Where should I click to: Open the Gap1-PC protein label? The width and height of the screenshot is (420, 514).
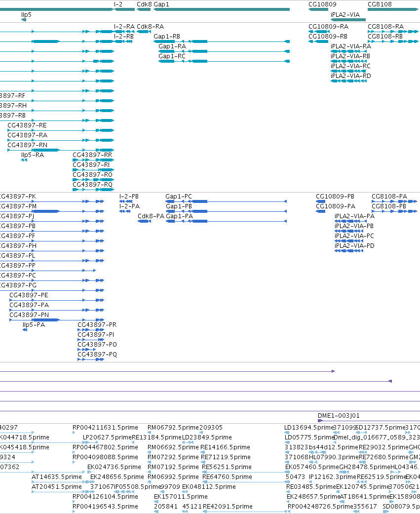pyautogui.click(x=179, y=197)
